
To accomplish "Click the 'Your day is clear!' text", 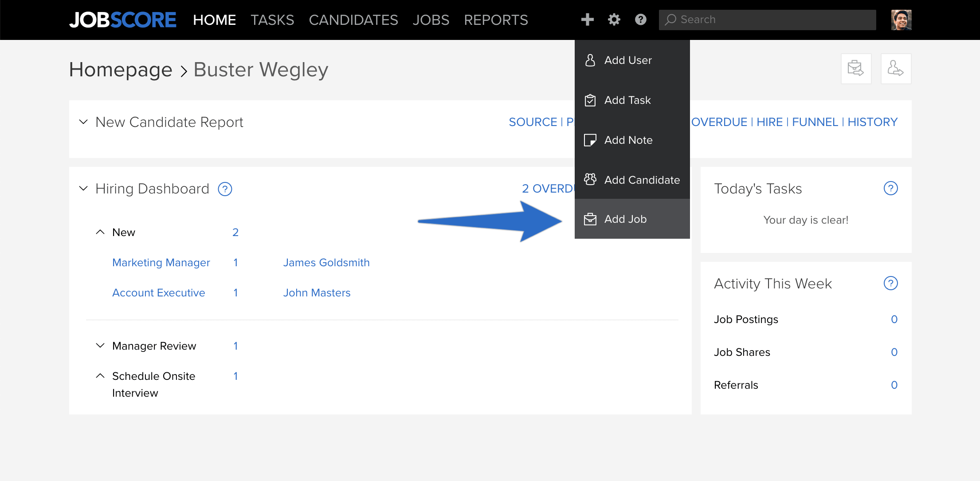I will 806,220.
